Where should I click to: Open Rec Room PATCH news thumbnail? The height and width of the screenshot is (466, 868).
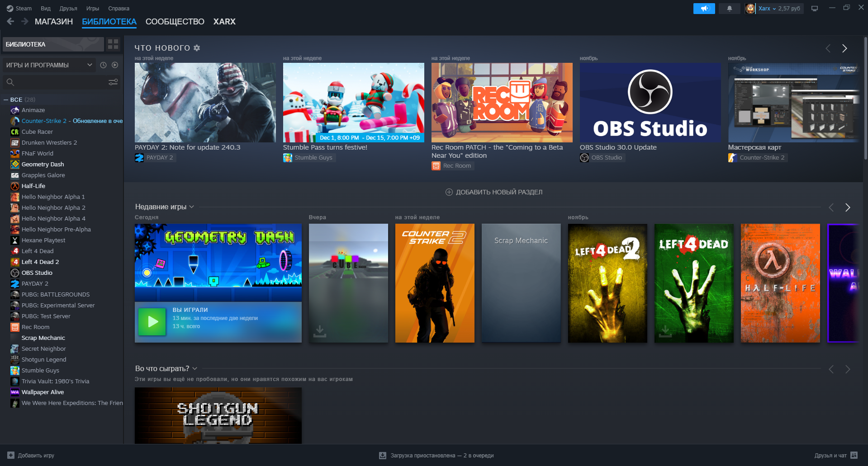pos(502,103)
